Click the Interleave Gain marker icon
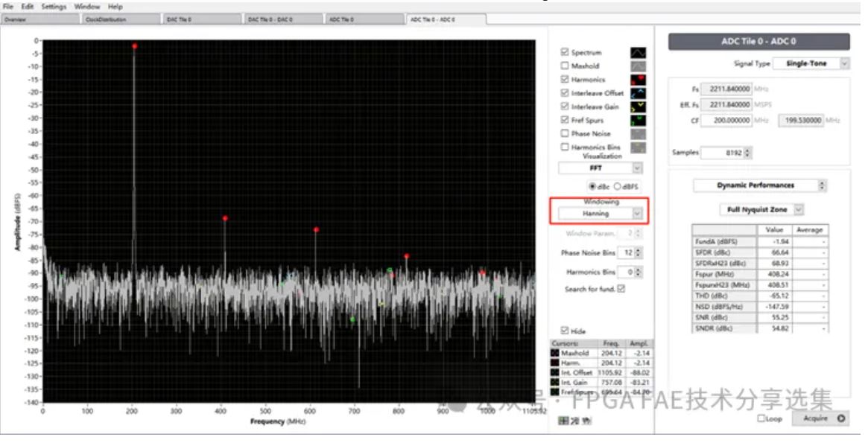The image size is (868, 443). click(638, 107)
